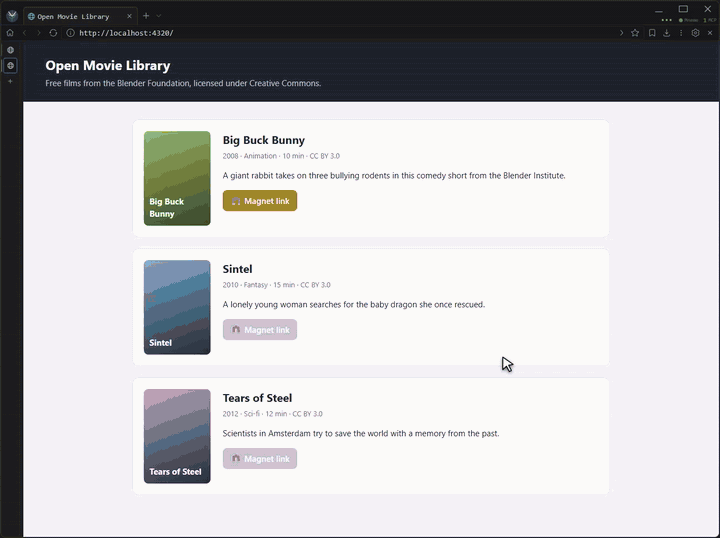720x538 pixels.
Task: Click the chevron at address bar end
Action: pos(621,33)
